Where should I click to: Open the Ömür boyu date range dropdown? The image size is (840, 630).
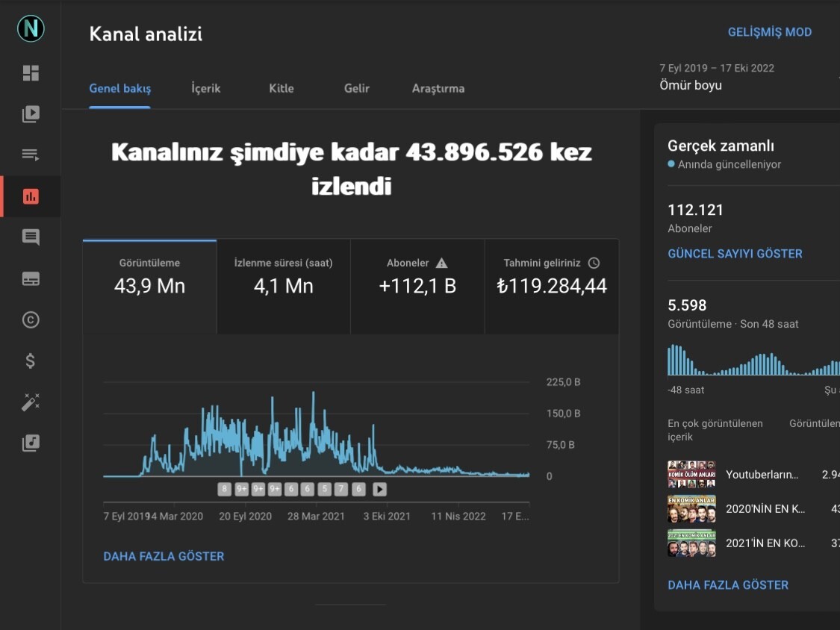691,85
